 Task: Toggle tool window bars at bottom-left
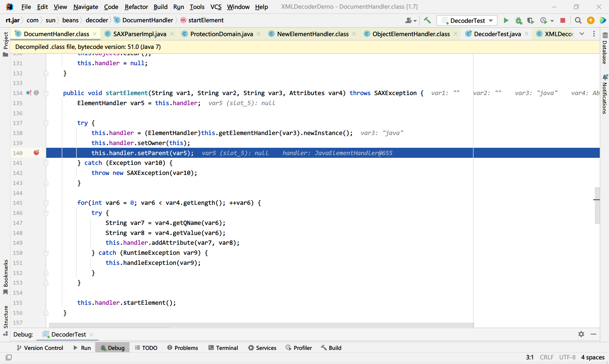tap(9, 357)
